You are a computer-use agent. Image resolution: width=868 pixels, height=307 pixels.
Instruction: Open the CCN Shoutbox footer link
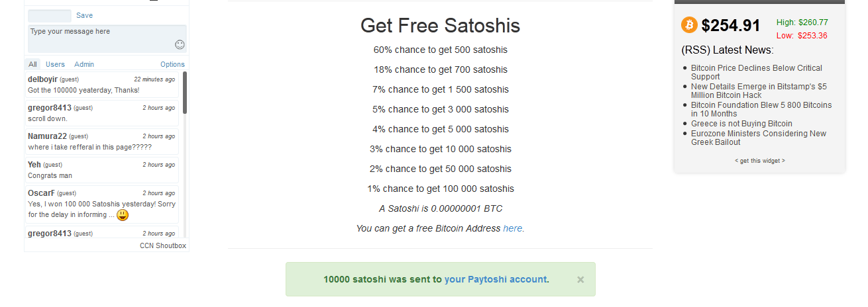[163, 245]
